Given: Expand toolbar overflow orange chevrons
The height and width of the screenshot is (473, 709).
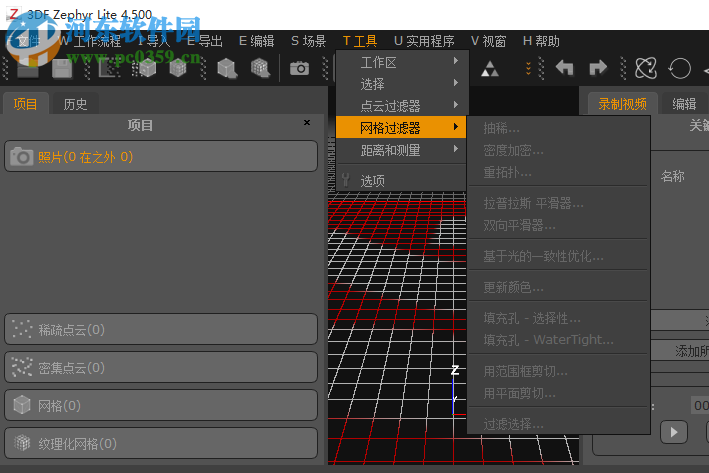Looking at the screenshot, I should click(x=528, y=68).
